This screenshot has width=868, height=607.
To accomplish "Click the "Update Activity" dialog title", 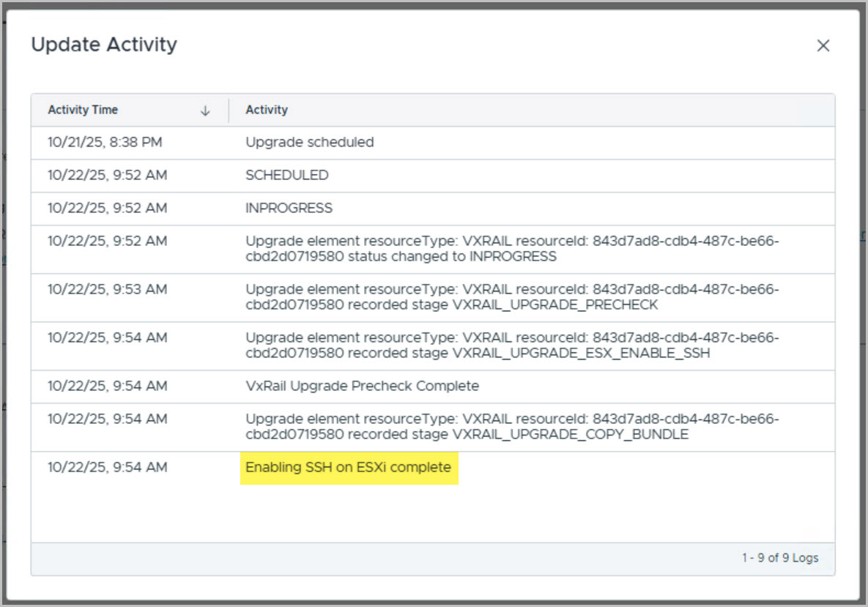I will pos(104,45).
